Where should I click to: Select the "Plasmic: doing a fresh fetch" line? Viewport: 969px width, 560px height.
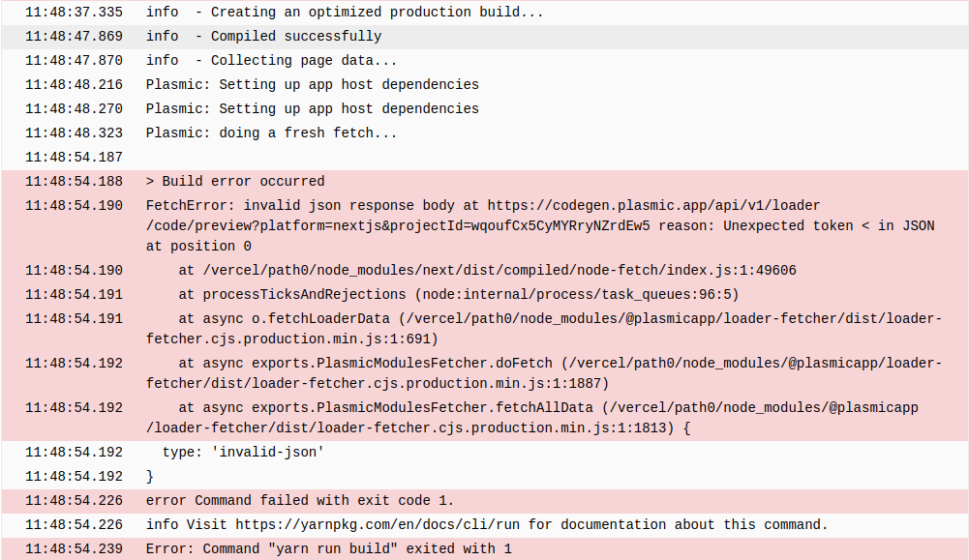(271, 133)
